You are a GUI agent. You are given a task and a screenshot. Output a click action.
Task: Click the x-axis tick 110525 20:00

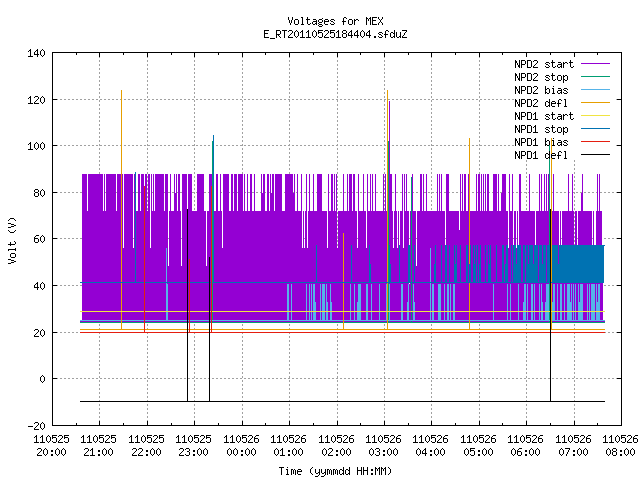point(51,446)
